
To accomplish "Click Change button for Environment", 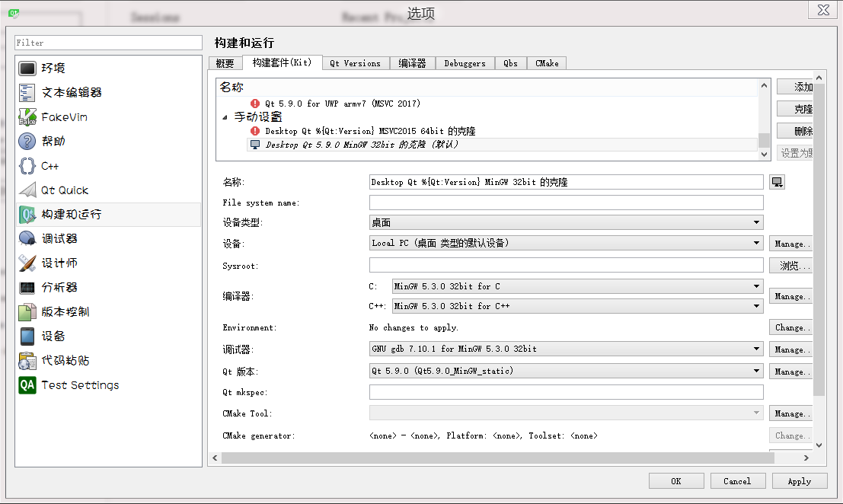I will coord(791,327).
